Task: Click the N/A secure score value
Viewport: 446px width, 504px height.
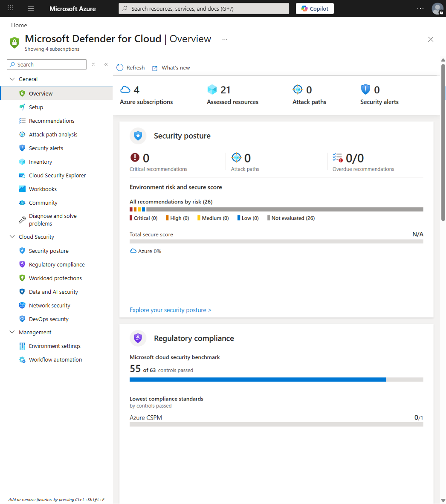Action: 418,234
